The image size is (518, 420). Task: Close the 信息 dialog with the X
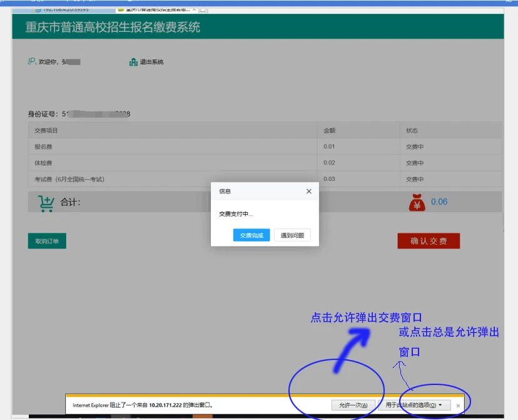(308, 192)
